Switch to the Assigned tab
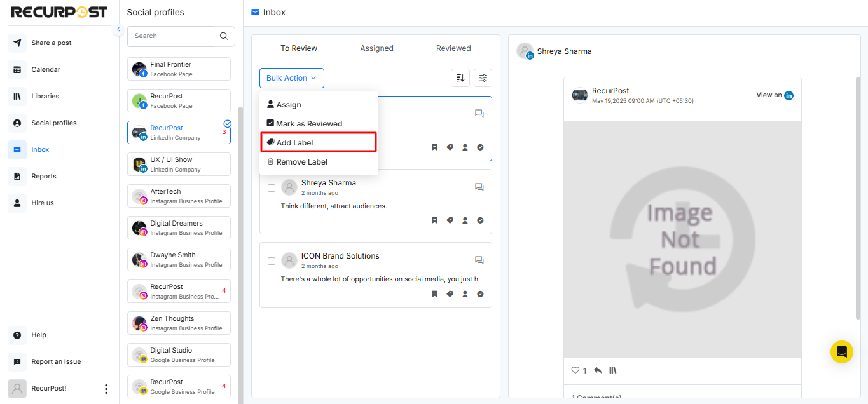Screen dimensions: 868x404 pos(377,48)
